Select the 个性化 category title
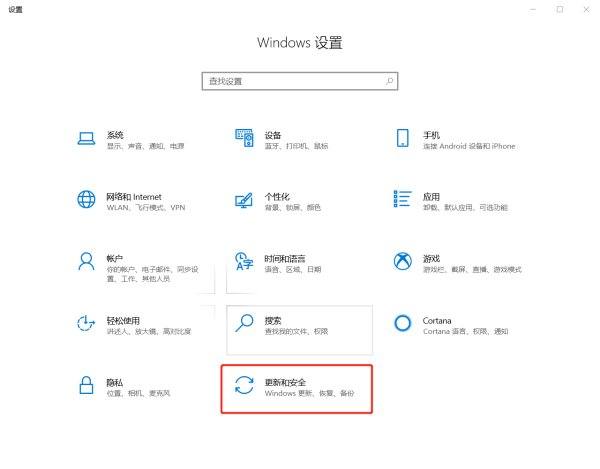 tap(277, 197)
